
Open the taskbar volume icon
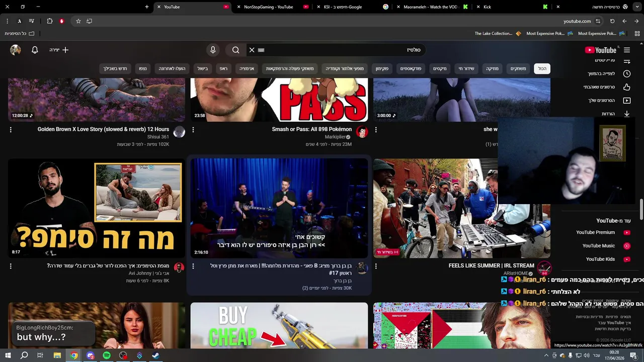click(587, 355)
